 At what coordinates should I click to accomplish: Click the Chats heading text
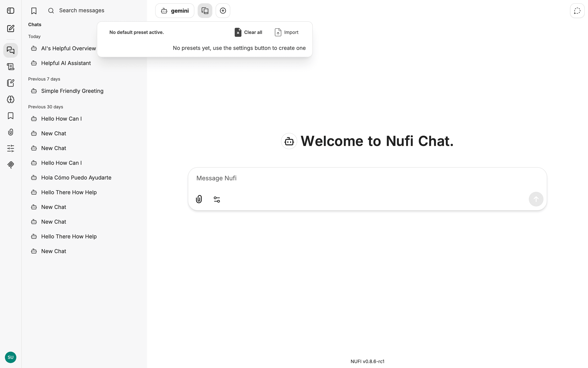[x=35, y=25]
